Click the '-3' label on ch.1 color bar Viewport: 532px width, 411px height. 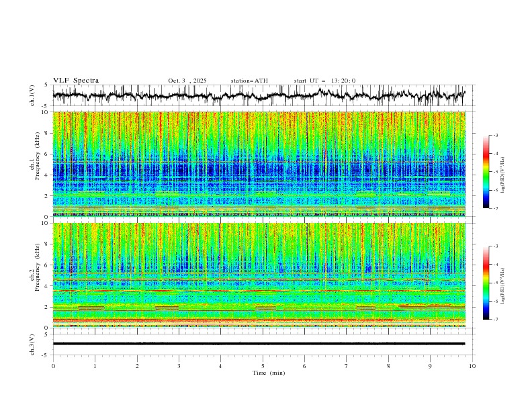tap(496, 135)
